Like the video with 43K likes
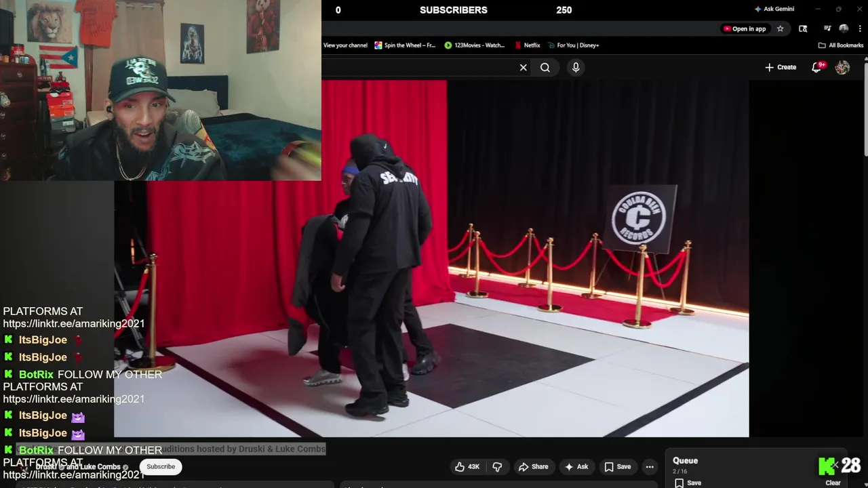Viewport: 868px width, 488px height. [467, 466]
